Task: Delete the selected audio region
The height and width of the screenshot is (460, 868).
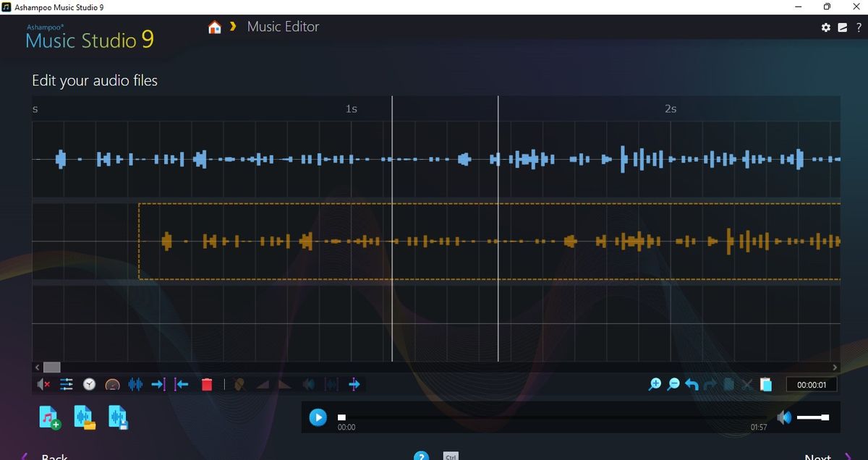Action: pyautogui.click(x=206, y=384)
